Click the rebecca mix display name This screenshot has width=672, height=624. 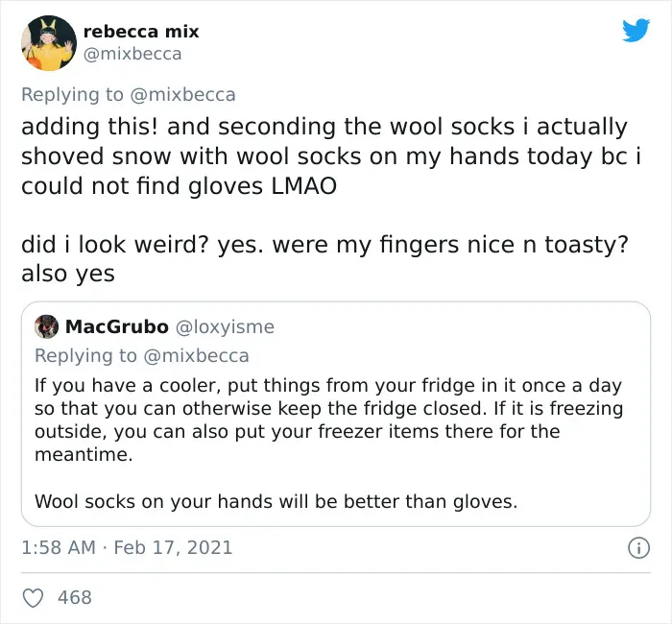(141, 32)
